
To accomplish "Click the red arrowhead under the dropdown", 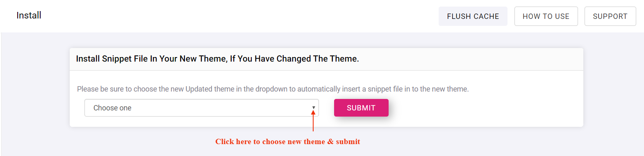I will [313, 112].
